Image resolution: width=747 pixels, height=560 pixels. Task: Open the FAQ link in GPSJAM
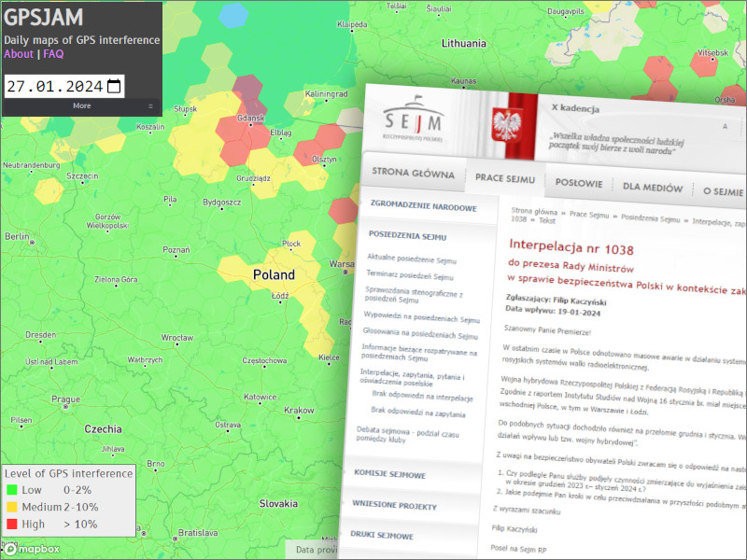coord(53,54)
